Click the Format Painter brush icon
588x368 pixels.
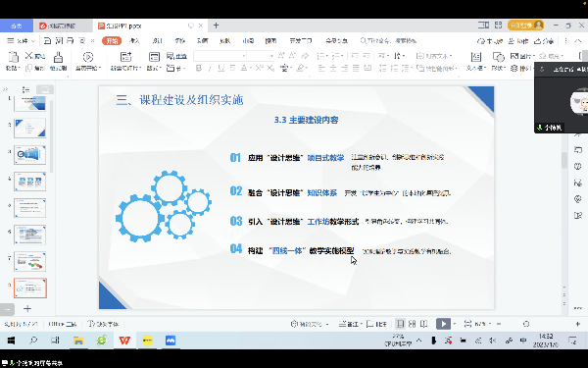[x=58, y=57]
